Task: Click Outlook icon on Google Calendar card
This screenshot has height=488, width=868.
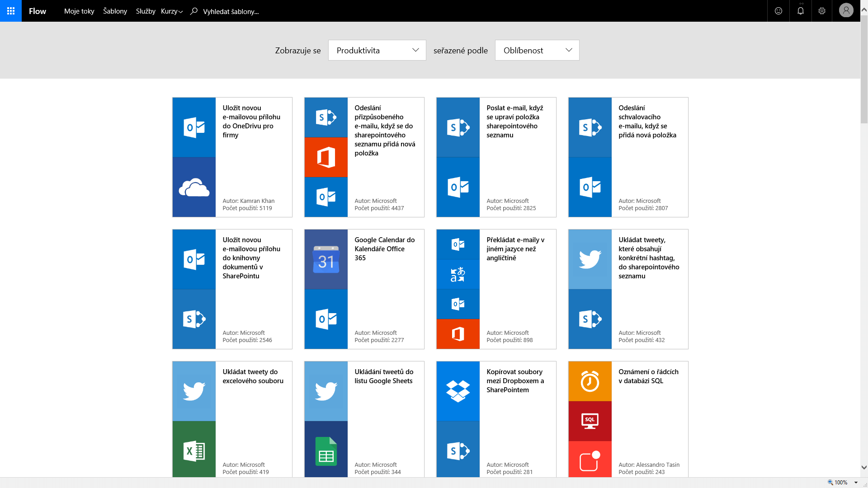Action: [326, 319]
